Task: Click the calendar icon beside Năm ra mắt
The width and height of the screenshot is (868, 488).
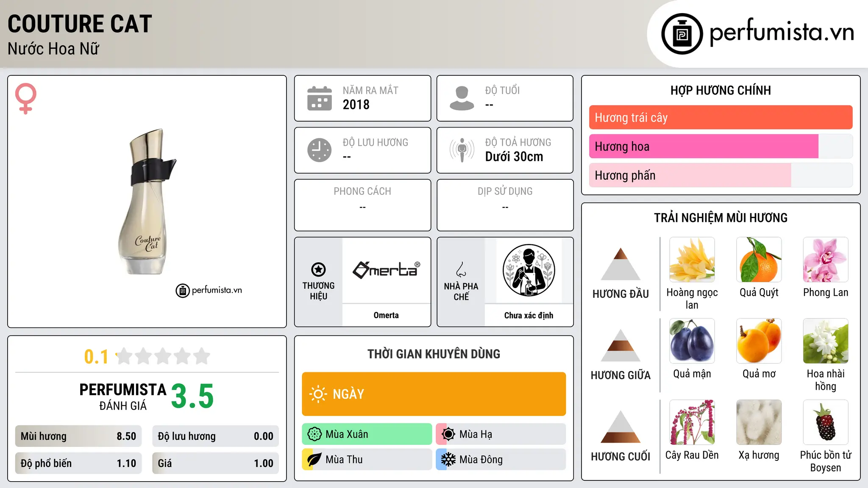Action: coord(320,98)
